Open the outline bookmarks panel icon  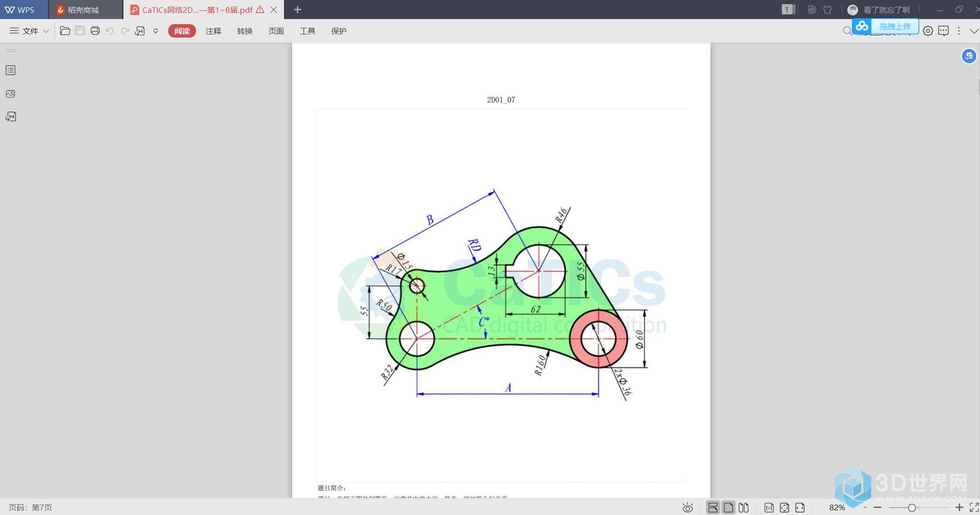coord(10,70)
